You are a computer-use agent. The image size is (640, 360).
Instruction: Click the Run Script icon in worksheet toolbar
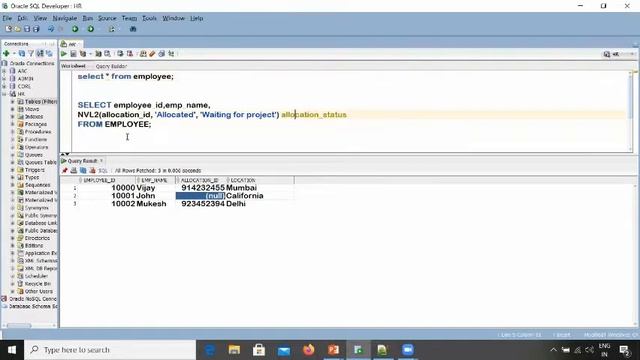click(x=73, y=54)
